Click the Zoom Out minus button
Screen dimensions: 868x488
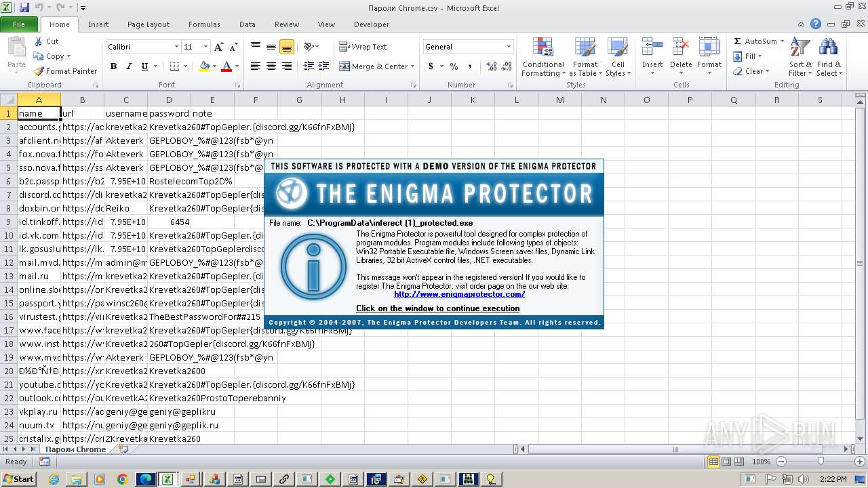(x=781, y=462)
